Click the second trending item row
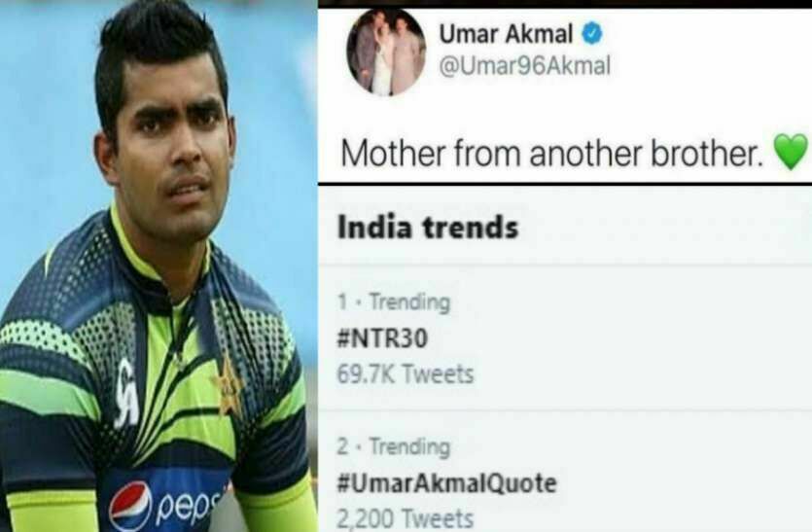This screenshot has height=532, width=812. pyautogui.click(x=564, y=472)
